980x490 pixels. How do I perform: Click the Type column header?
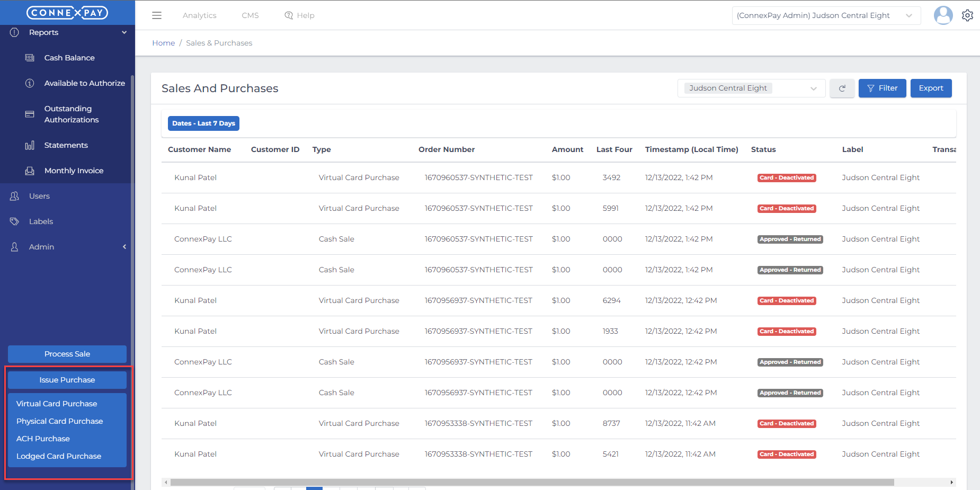(322, 149)
